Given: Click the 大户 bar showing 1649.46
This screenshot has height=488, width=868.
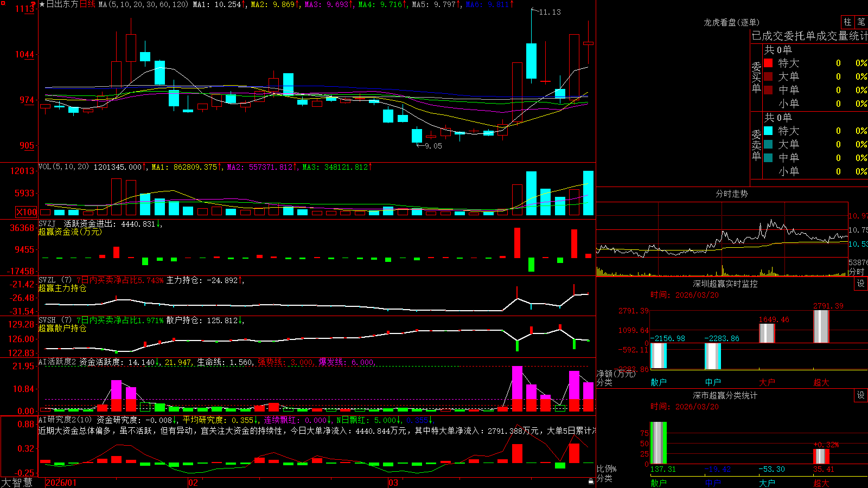Looking at the screenshot, I should (x=767, y=333).
